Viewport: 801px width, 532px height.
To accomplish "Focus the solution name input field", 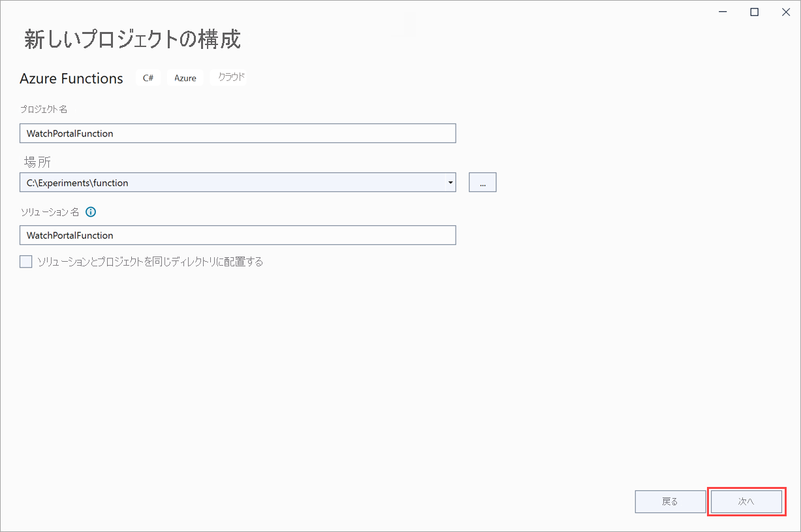I will pos(238,235).
